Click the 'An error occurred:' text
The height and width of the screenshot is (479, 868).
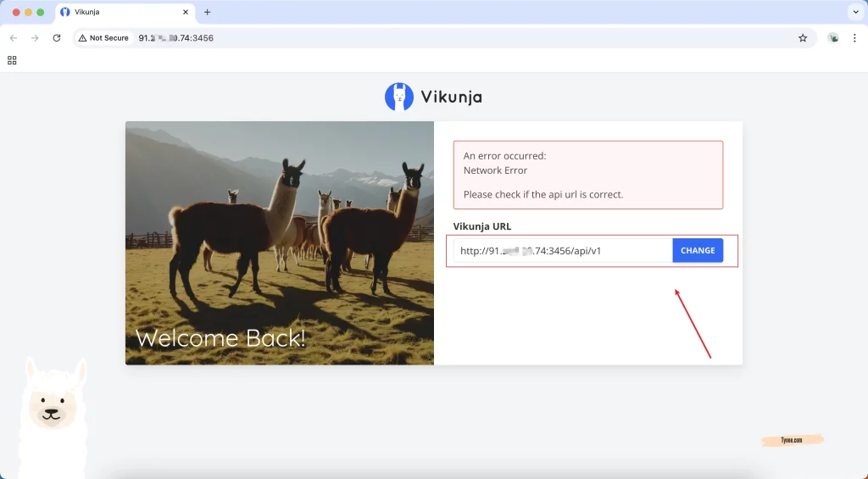point(505,156)
